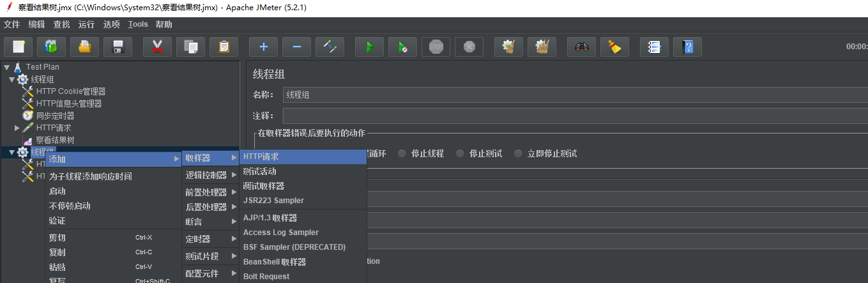Click the binoculars Search toolbar icon
Viewport: 868px width, 283px height.
click(x=581, y=47)
